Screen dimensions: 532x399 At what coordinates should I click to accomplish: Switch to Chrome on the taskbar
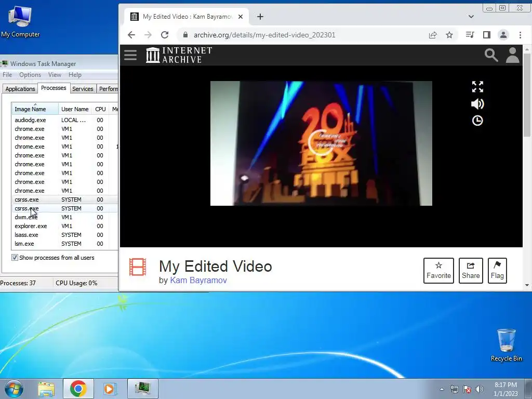click(78, 389)
